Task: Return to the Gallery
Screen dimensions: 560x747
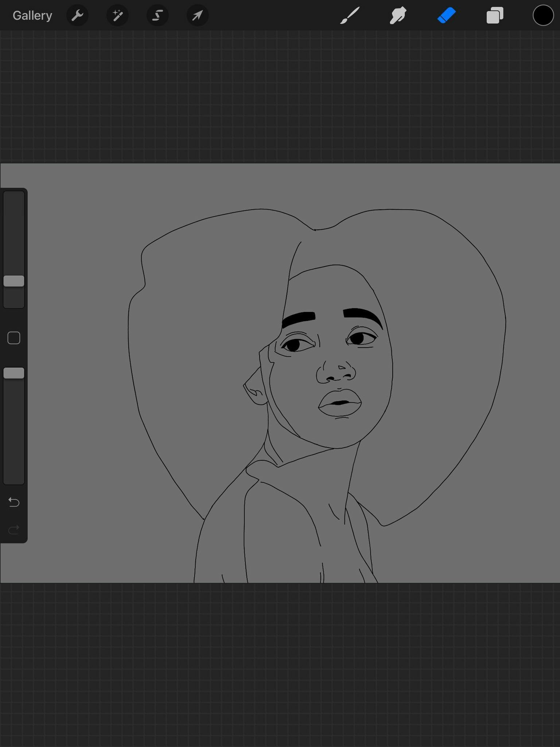Action: 32,16
